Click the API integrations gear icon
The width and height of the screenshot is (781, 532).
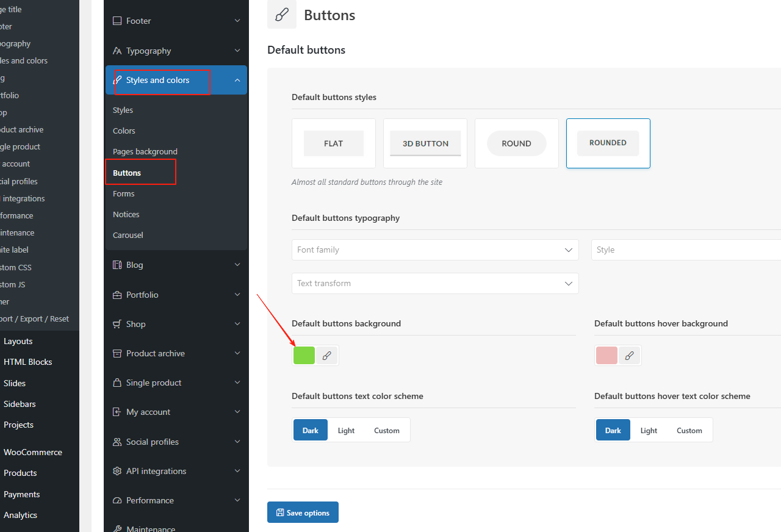[x=117, y=470]
